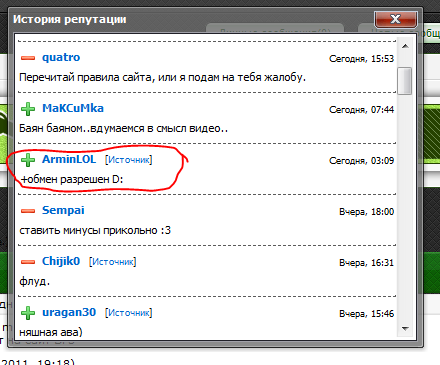
Task: Open quatro's user profile link
Action: click(x=61, y=57)
